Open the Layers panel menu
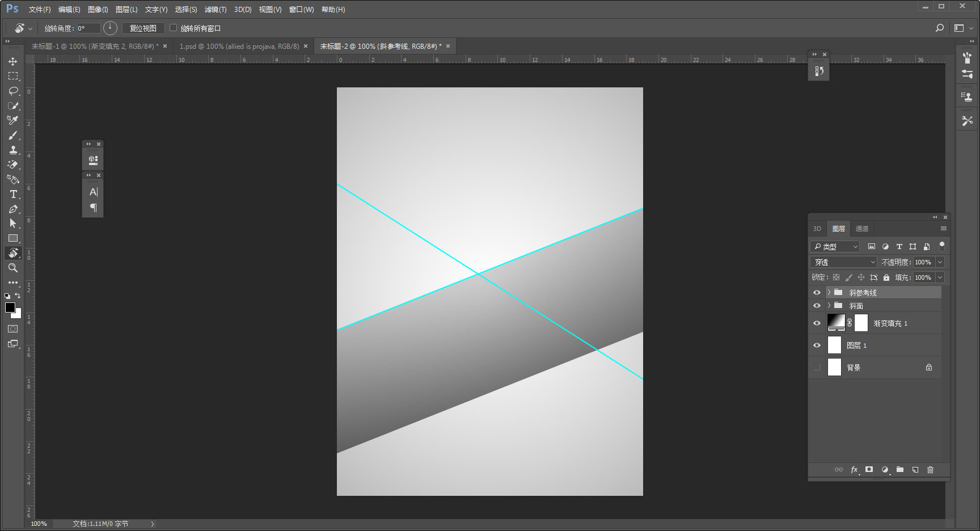This screenshot has width=980, height=531. [x=944, y=229]
